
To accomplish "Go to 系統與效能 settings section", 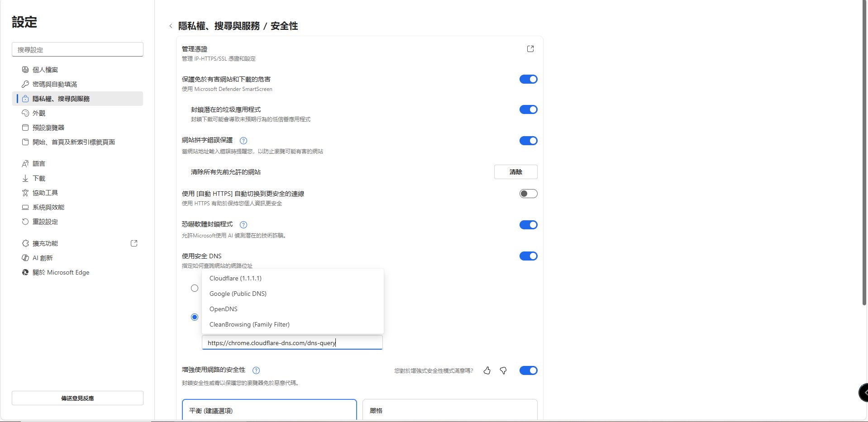I will click(48, 207).
